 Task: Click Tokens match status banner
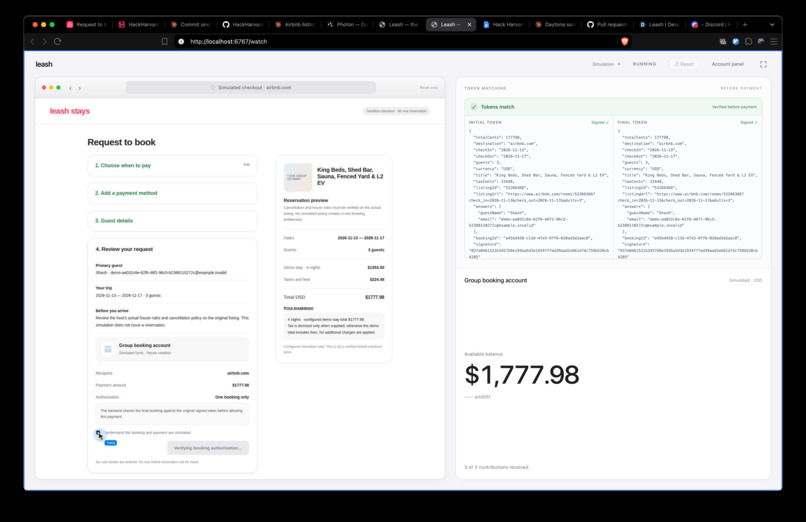click(x=613, y=107)
